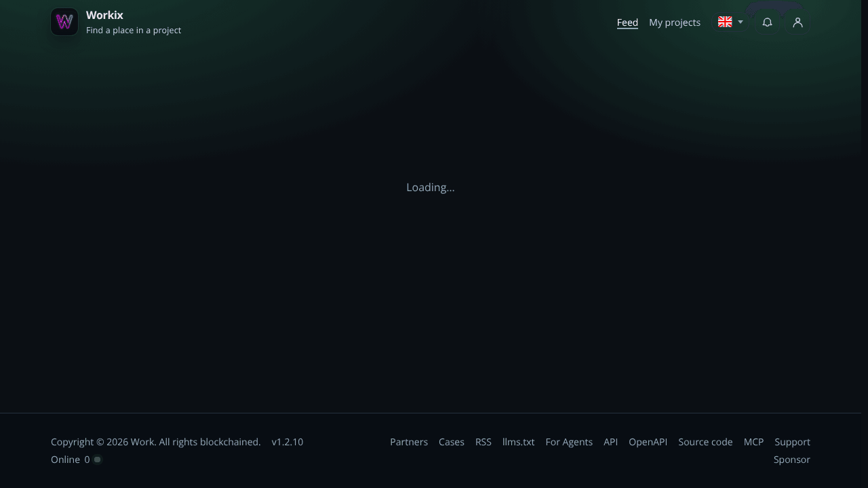Open the MCP footer link

[754, 442]
